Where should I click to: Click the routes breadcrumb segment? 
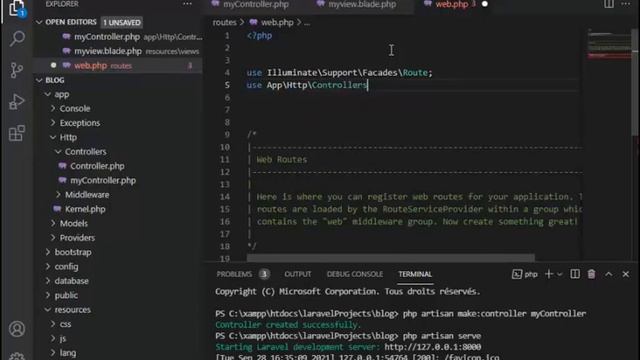coord(224,22)
